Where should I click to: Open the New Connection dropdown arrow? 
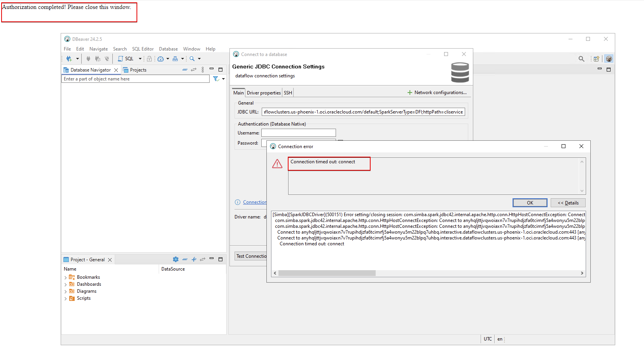click(77, 59)
